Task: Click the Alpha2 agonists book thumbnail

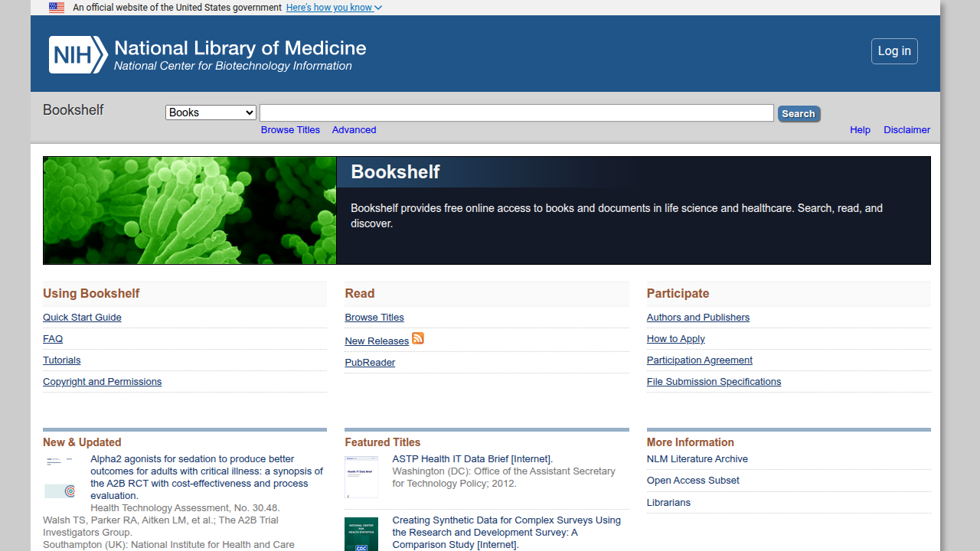Action: click(60, 478)
